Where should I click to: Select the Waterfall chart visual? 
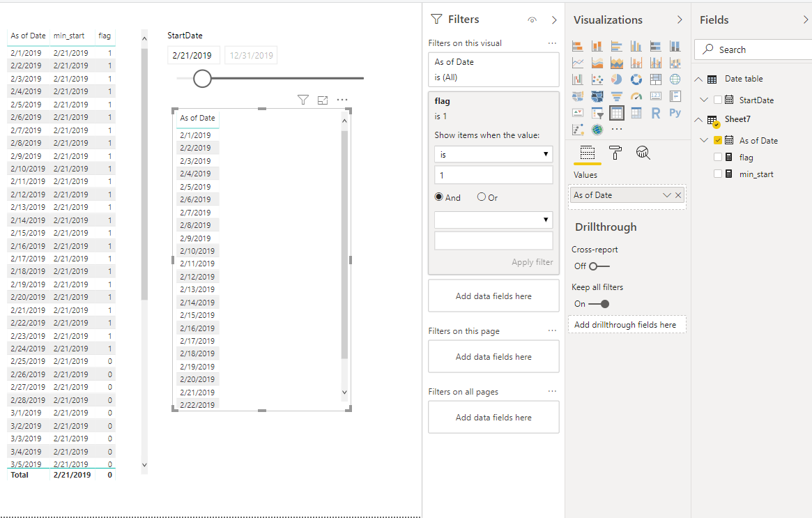[x=577, y=79]
